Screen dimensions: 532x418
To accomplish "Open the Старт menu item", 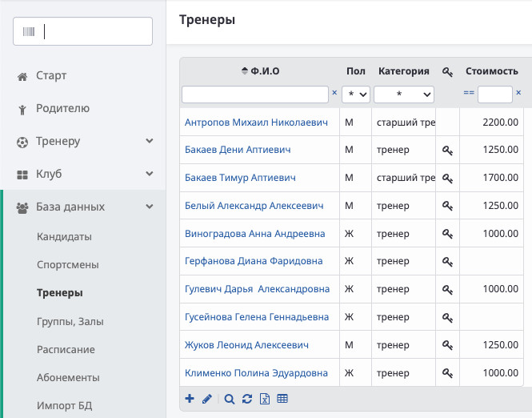I will pos(51,75).
